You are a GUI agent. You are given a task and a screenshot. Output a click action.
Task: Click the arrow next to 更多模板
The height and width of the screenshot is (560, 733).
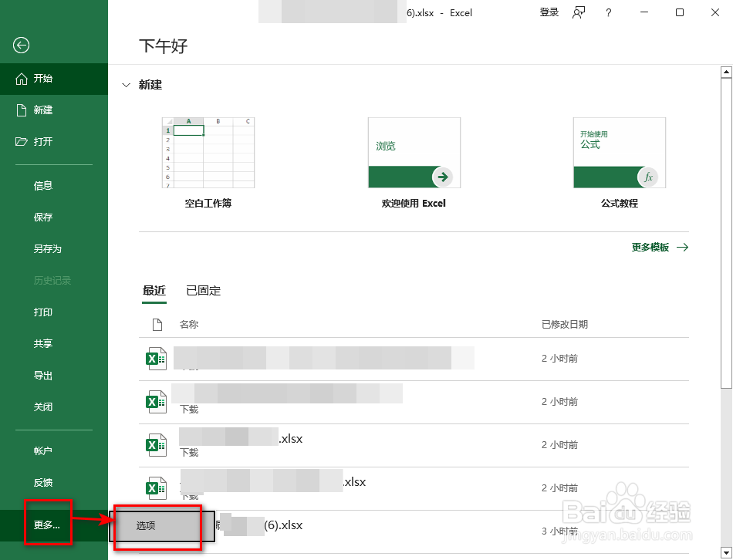pyautogui.click(x=683, y=248)
